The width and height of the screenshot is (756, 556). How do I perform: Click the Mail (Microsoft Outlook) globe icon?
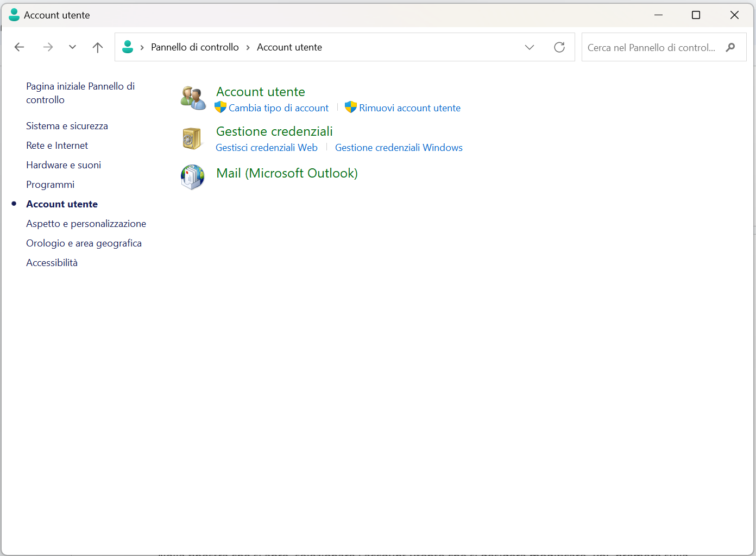[192, 176]
